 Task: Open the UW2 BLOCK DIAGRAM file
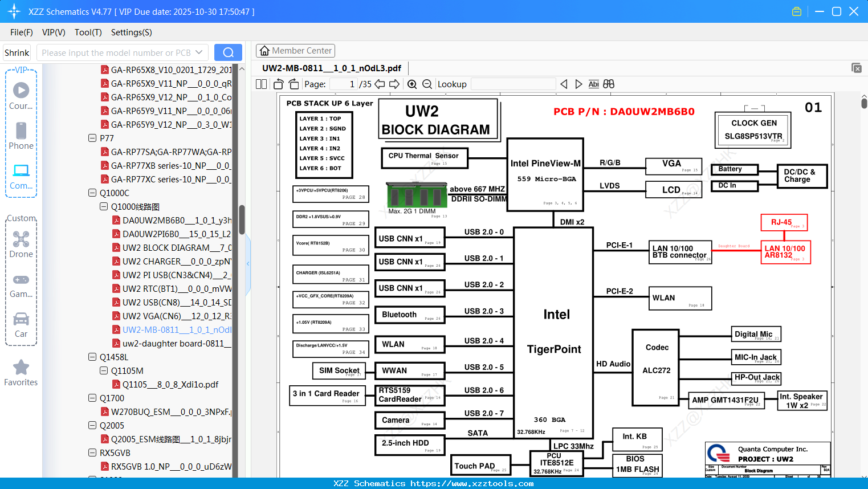tap(172, 247)
